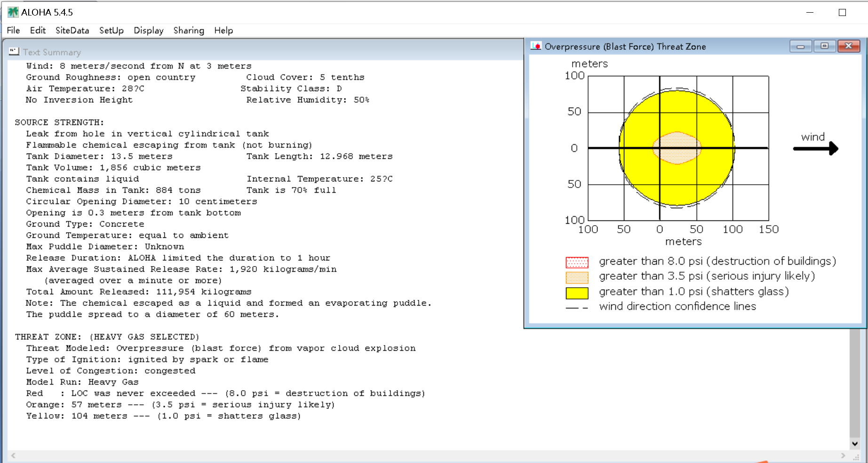Image resolution: width=868 pixels, height=463 pixels.
Task: Open the Display menu
Action: coord(149,31)
